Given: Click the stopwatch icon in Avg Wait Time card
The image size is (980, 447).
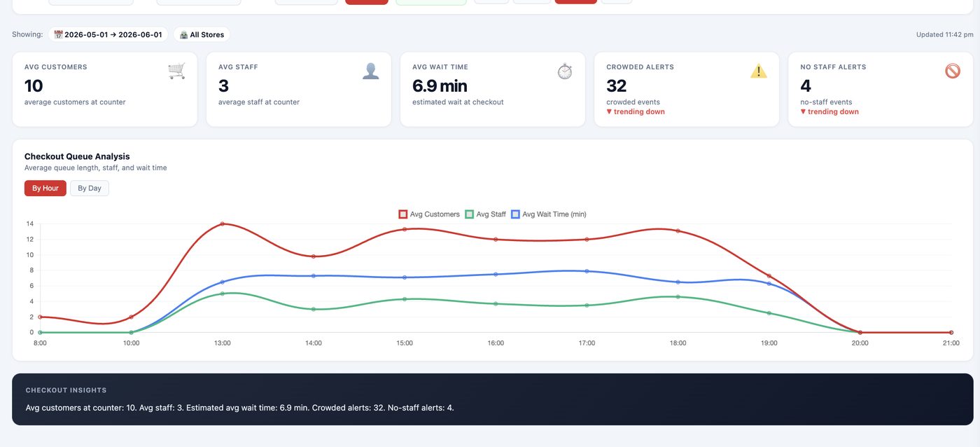Looking at the screenshot, I should click(565, 71).
